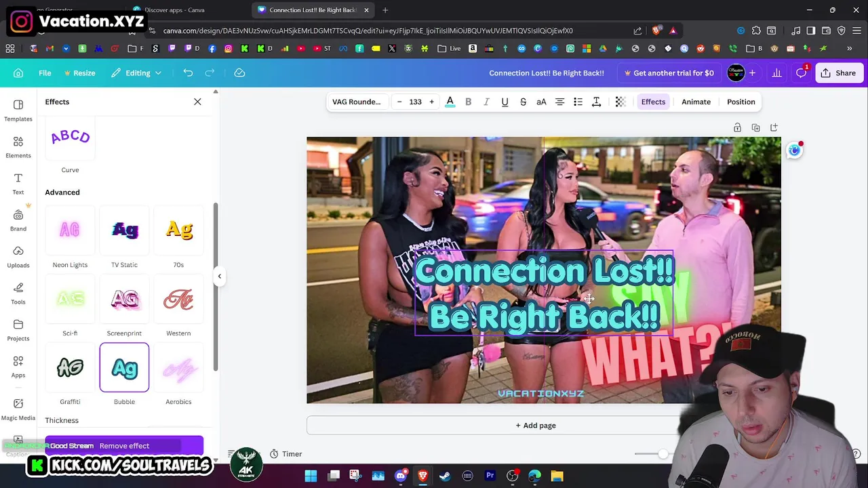Open the Tools sidebar panel

pos(18,293)
